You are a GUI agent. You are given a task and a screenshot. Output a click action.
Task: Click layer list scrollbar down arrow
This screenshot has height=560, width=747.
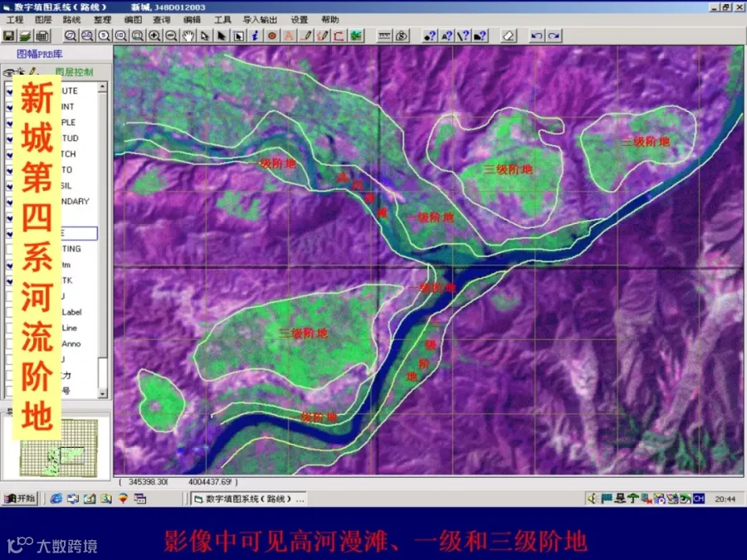pyautogui.click(x=102, y=393)
